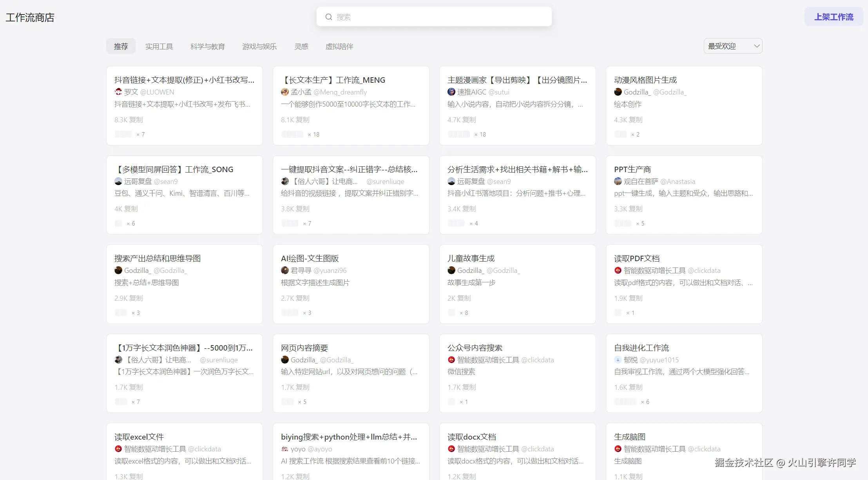Click 观自在菩萨 avatar on PPT生产商 card

(x=618, y=181)
